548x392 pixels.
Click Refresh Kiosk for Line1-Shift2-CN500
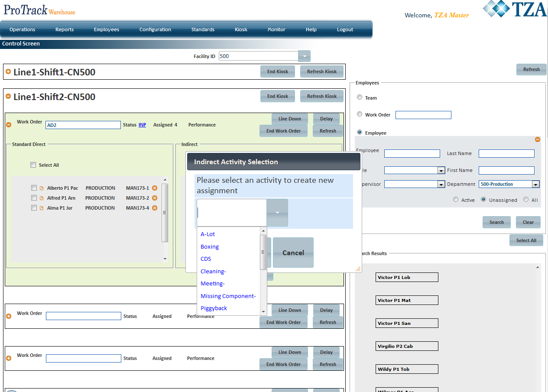322,96
